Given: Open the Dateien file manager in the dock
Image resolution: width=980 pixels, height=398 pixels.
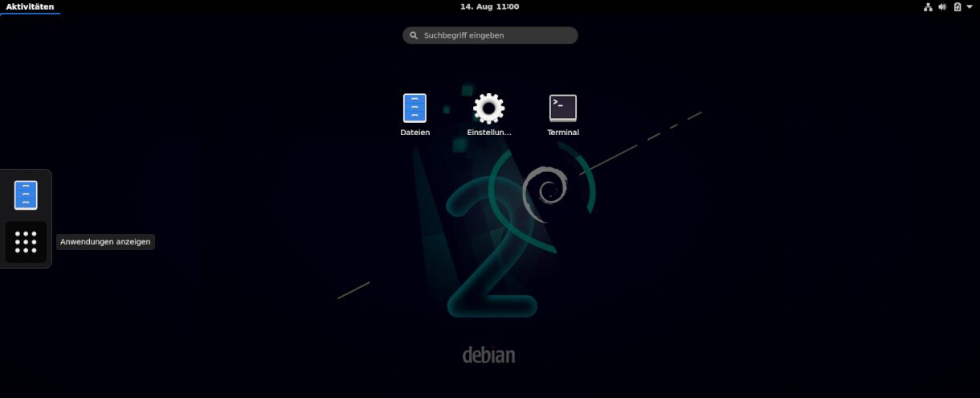Looking at the screenshot, I should click(26, 195).
